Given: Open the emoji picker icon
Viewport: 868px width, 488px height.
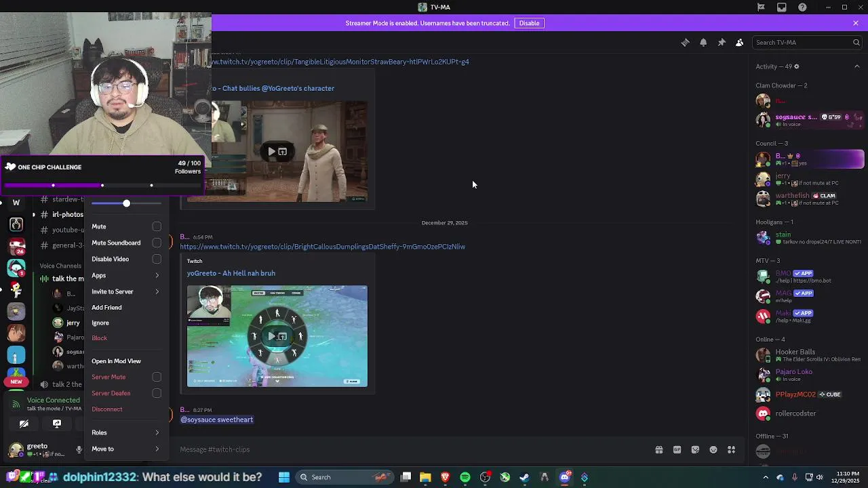Looking at the screenshot, I should point(713,449).
